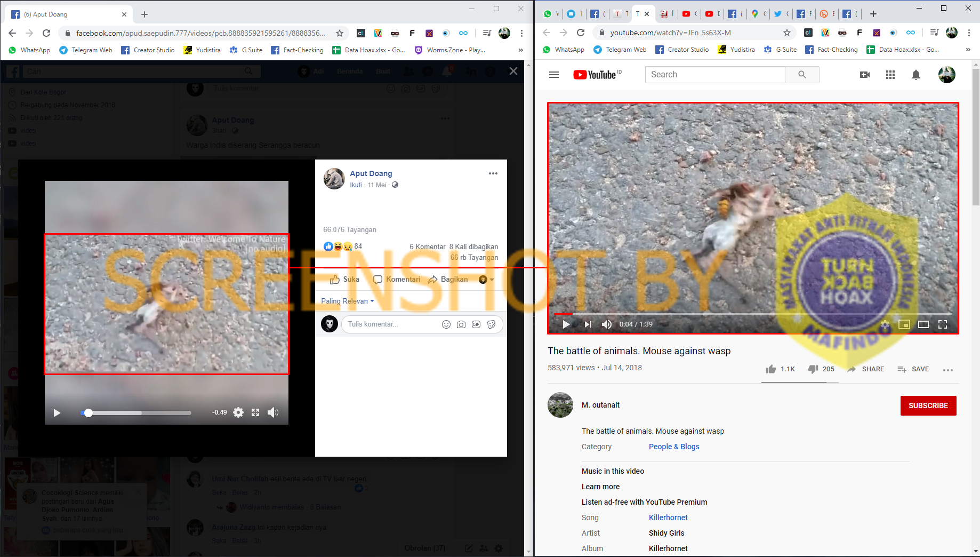Click Bagikan to share the post
The width and height of the screenshot is (980, 557).
[x=448, y=280]
